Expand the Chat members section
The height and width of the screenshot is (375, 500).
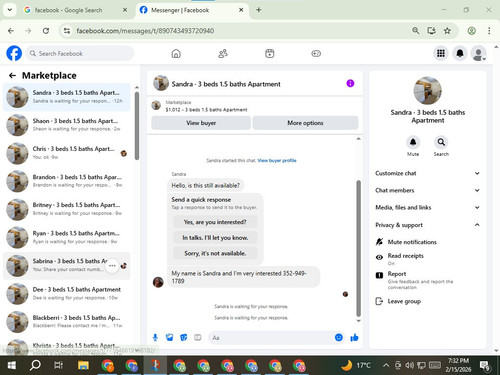pos(428,190)
